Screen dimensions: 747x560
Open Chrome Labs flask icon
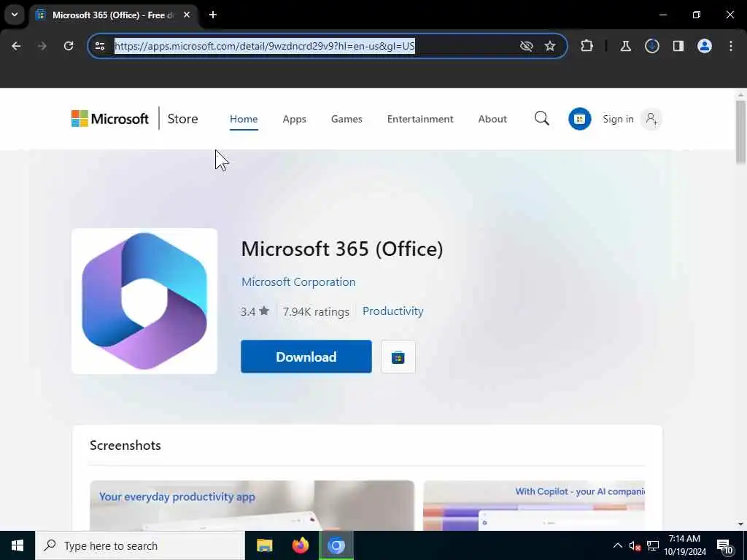pyautogui.click(x=625, y=46)
